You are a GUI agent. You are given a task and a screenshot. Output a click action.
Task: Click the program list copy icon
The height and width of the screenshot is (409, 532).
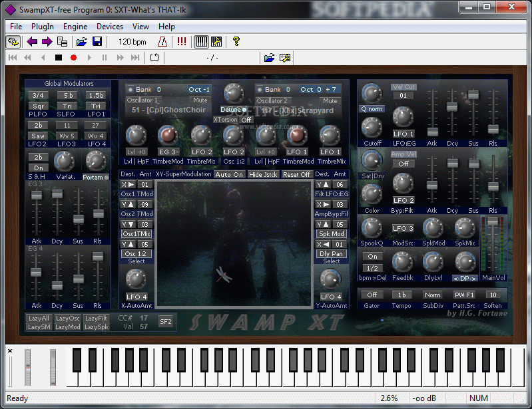[62, 42]
